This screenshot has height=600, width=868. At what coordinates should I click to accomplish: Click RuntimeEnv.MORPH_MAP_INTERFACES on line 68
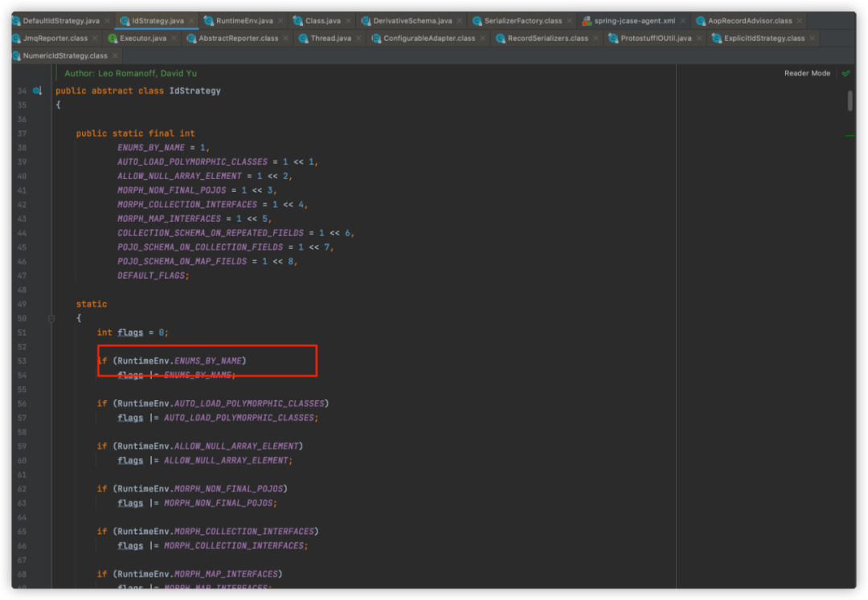click(197, 574)
